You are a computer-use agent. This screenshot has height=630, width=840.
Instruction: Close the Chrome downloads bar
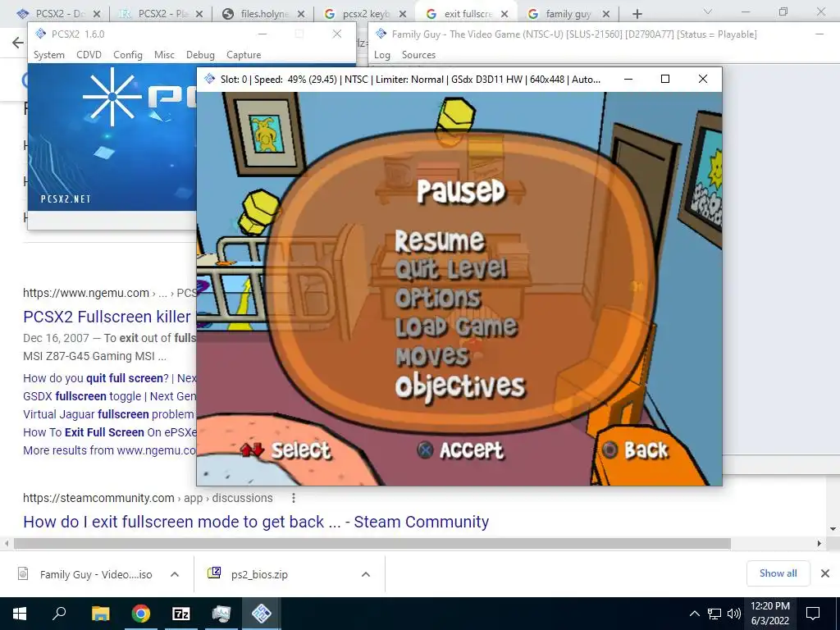pos(825,573)
